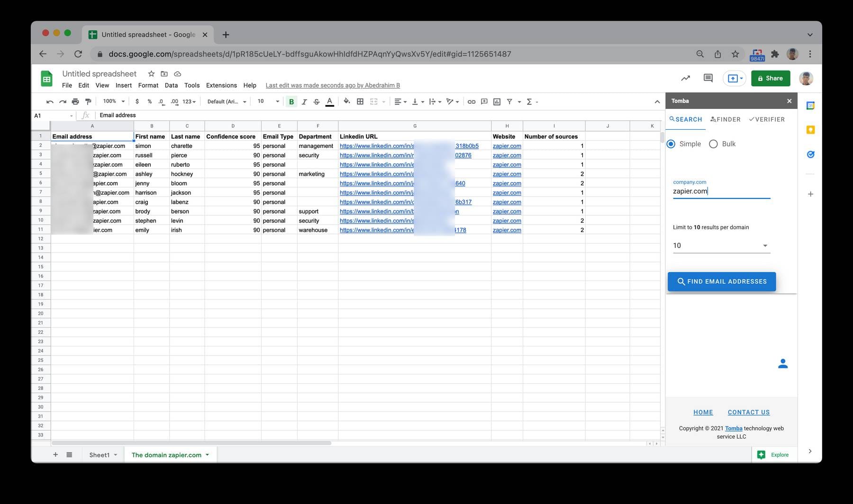Open the results limit 10 dropdown
853x504 pixels.
tap(721, 245)
